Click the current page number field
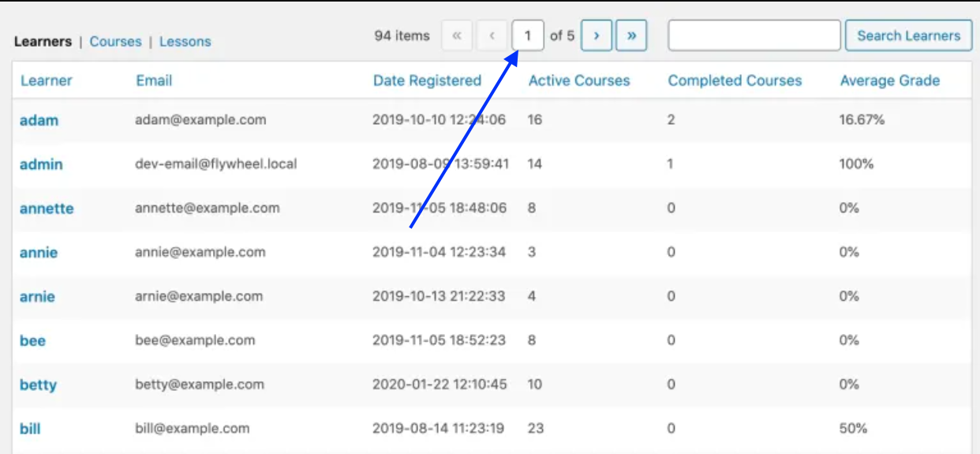The width and height of the screenshot is (980, 454). click(x=528, y=36)
